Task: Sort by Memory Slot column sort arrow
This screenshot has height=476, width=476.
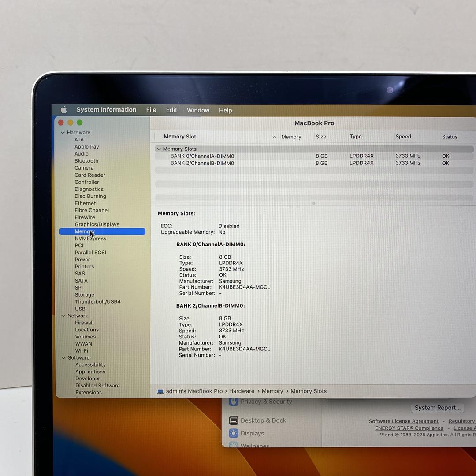Action: click(x=275, y=137)
